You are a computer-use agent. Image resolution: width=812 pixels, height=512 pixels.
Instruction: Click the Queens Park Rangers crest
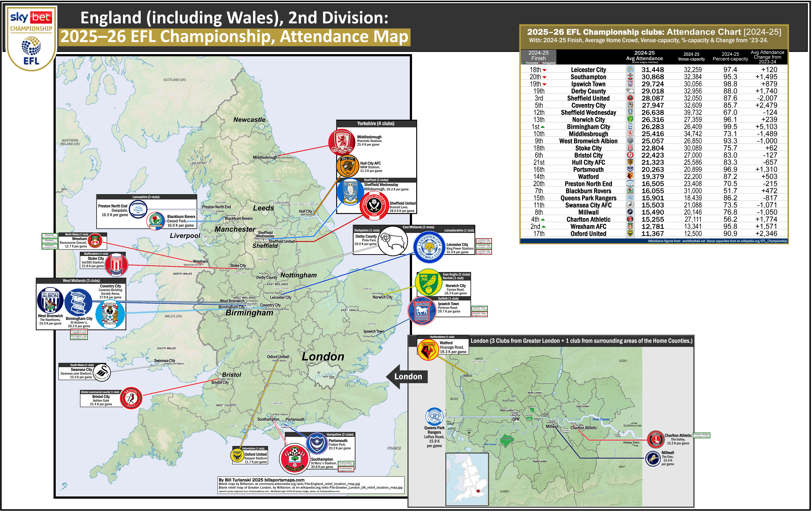click(434, 417)
